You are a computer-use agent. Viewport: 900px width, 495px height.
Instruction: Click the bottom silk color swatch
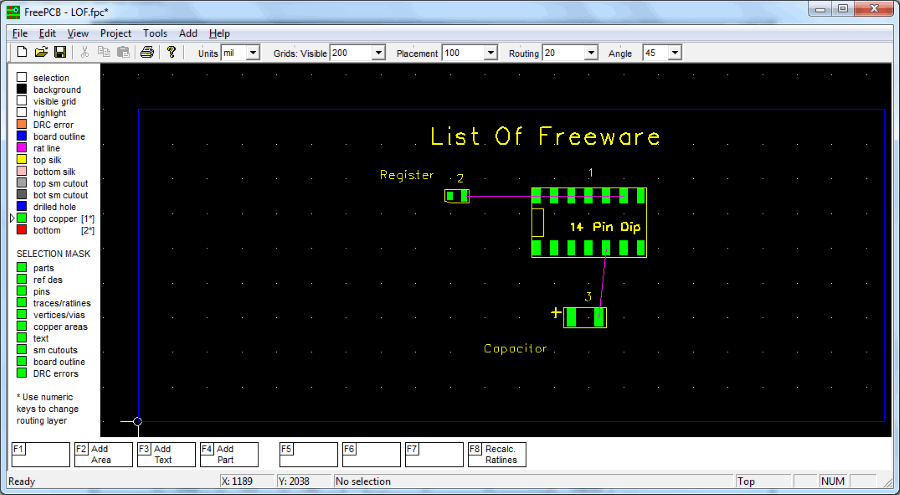22,171
